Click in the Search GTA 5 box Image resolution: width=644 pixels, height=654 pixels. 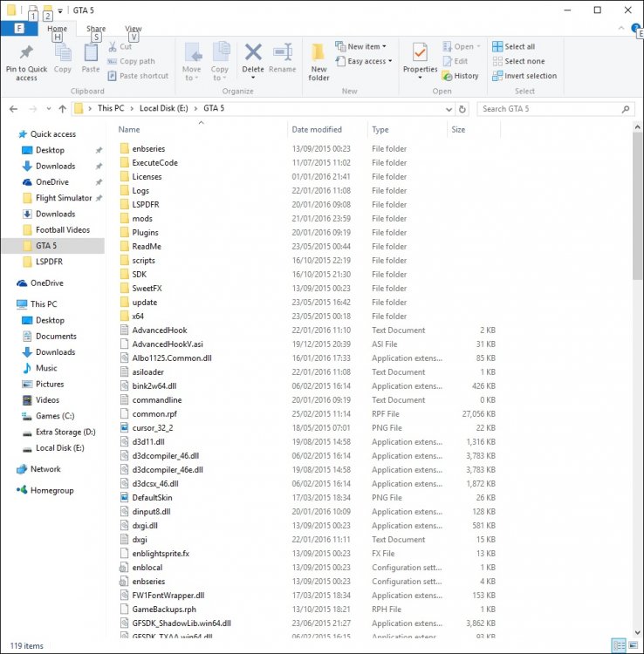coord(550,109)
